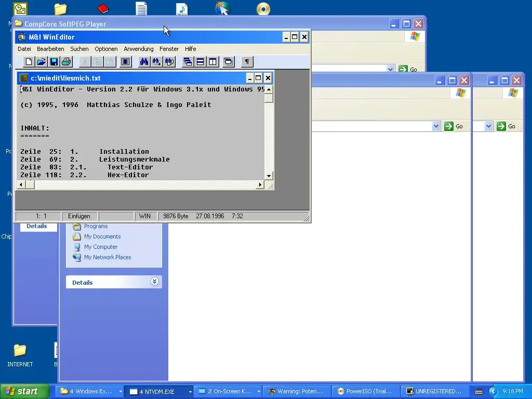Create a new file with the blank page icon
This screenshot has width=532, height=399.
29,62
